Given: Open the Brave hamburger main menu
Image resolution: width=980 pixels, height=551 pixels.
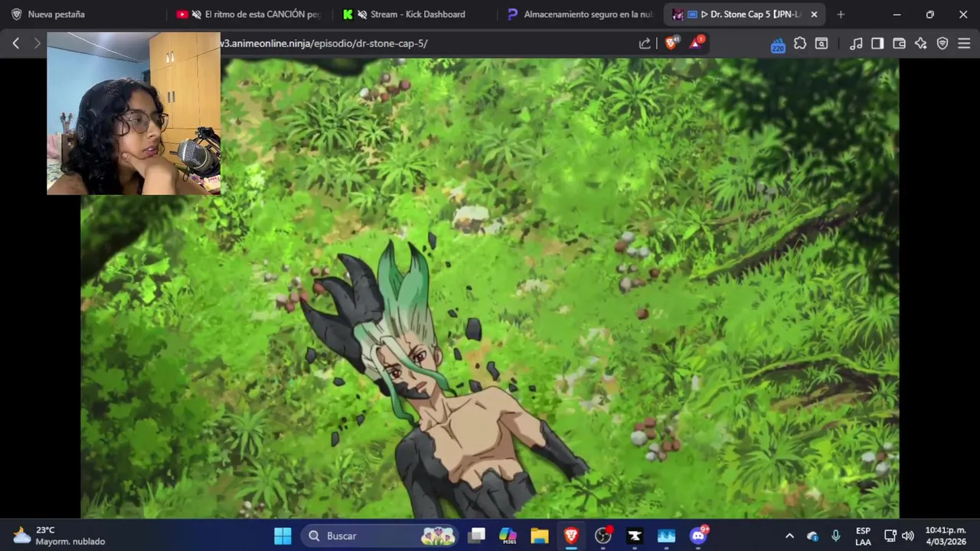Looking at the screenshot, I should coord(964,44).
